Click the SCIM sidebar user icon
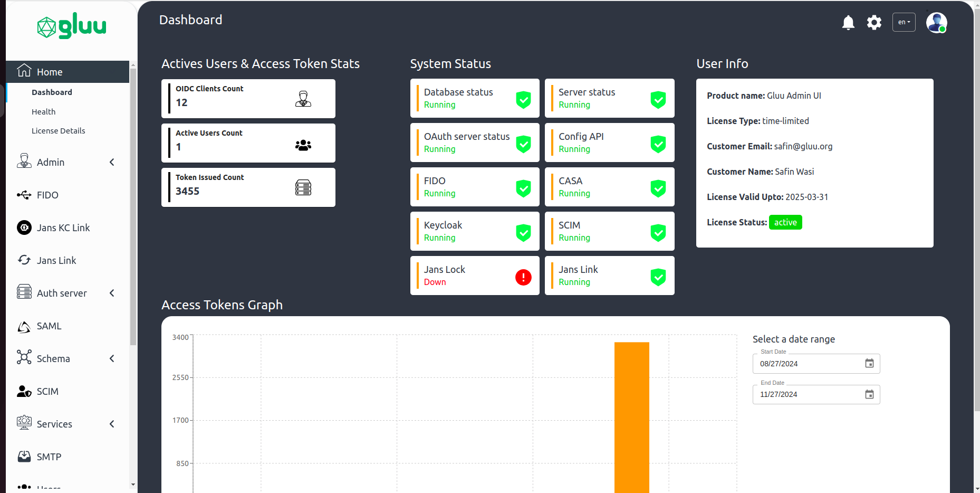The width and height of the screenshot is (980, 493). pos(24,391)
